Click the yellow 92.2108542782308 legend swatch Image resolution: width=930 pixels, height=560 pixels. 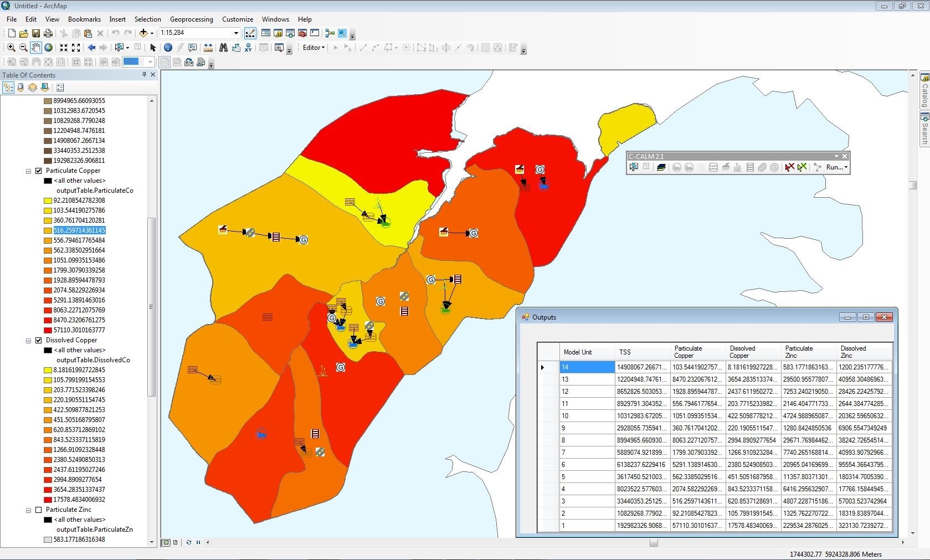pyautogui.click(x=48, y=201)
